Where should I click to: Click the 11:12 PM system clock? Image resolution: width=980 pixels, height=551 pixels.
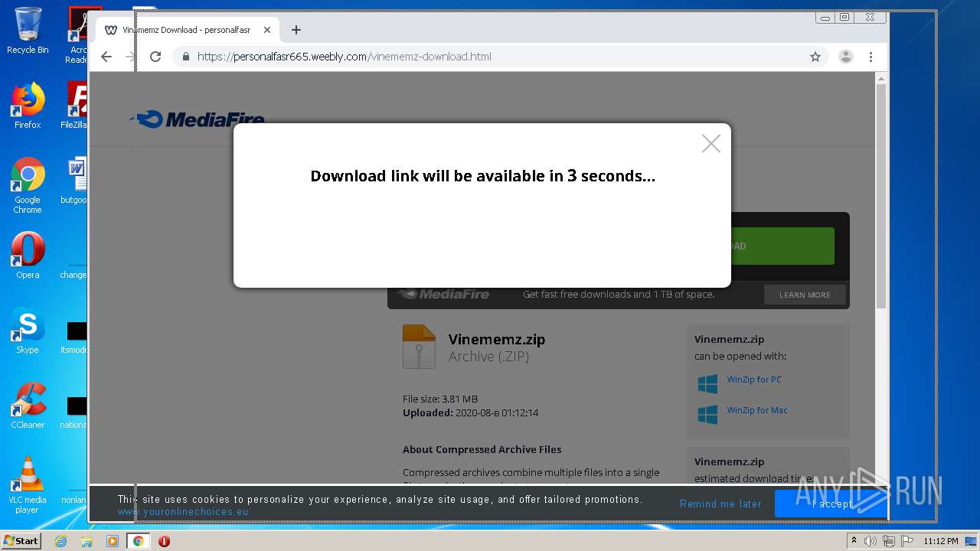940,541
